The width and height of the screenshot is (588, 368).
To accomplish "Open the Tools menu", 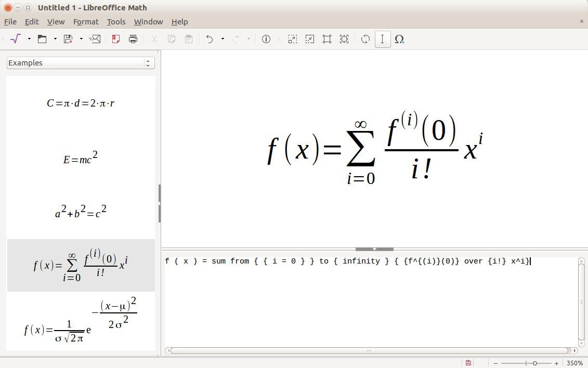I will 116,22.
